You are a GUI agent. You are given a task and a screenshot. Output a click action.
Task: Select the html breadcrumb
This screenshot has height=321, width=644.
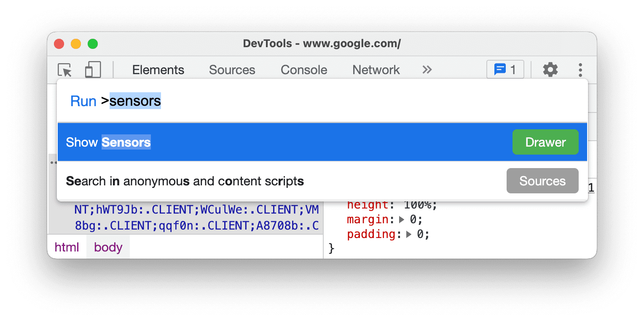click(x=67, y=247)
